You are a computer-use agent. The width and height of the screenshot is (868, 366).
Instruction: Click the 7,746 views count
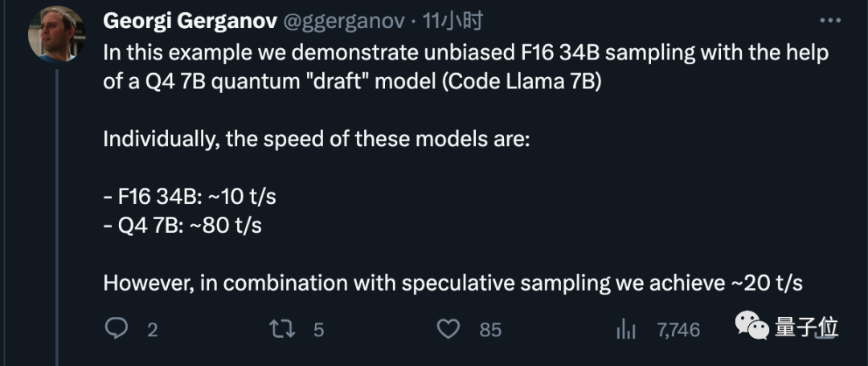[678, 329]
